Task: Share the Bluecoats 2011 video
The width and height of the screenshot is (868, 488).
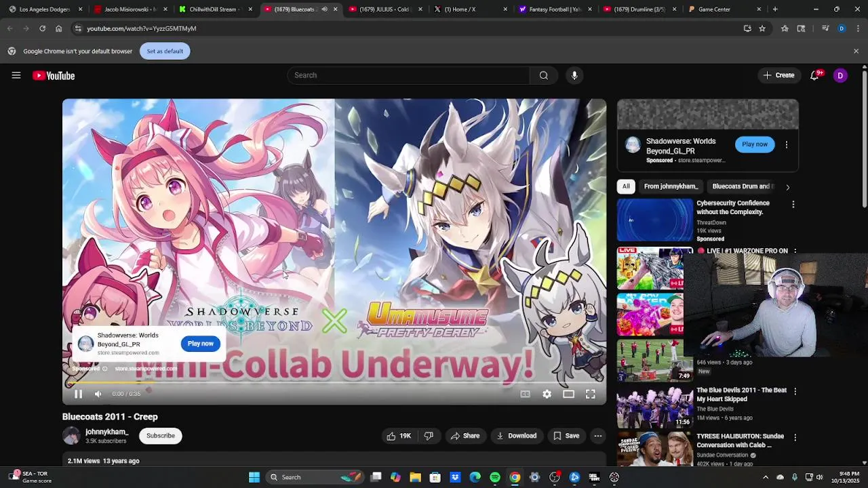Action: 465,436
